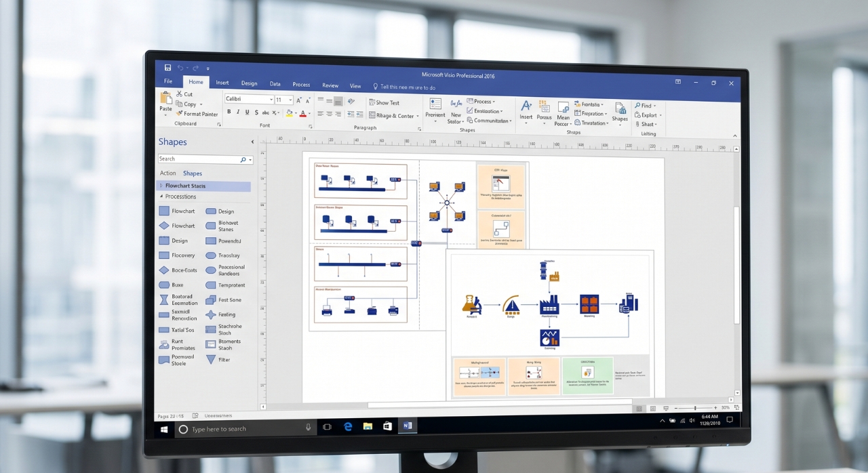Switch to the Data tab

(275, 84)
